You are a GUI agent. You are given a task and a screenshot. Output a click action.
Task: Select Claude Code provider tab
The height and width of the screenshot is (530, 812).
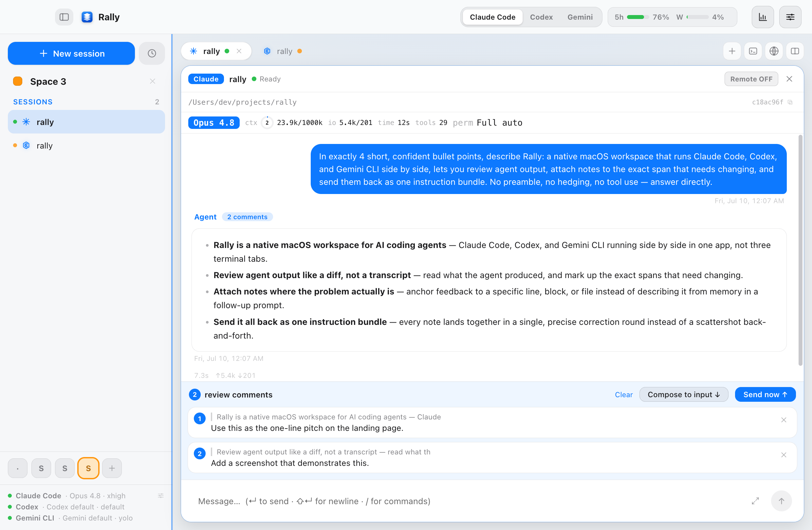click(x=492, y=17)
